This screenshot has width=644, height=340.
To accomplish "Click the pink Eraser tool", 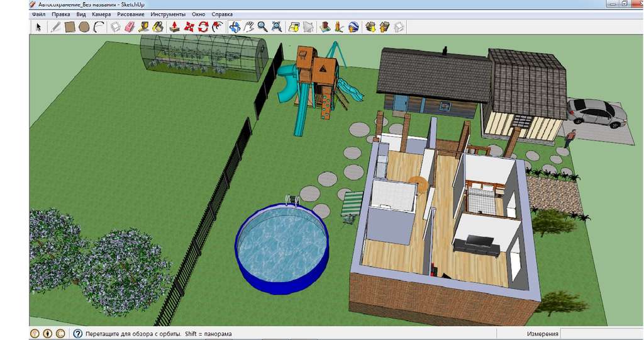I will point(130,26).
